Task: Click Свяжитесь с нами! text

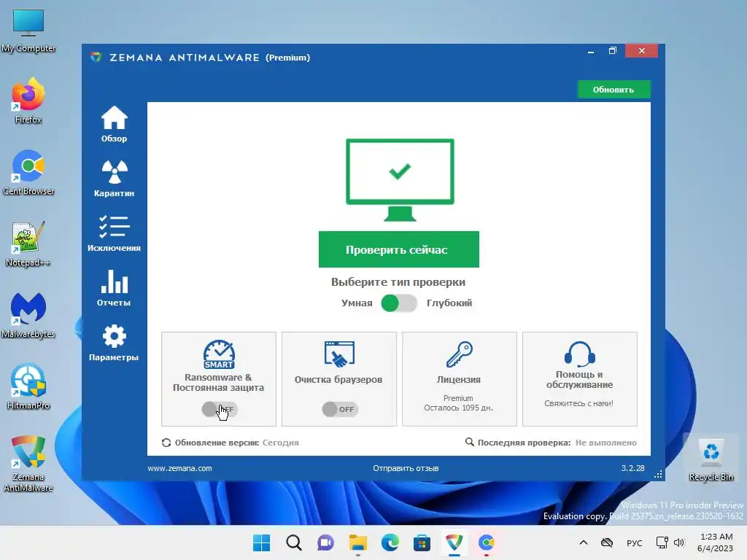Action: point(578,403)
